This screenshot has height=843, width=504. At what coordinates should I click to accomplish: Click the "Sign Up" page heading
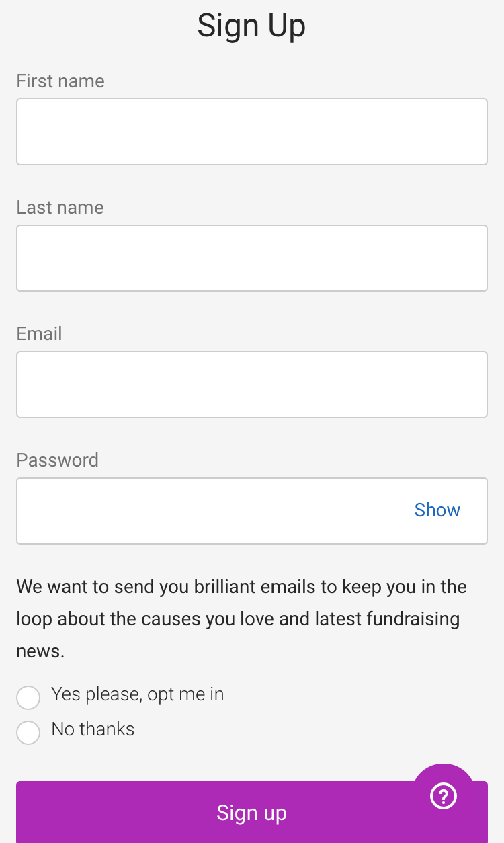(x=251, y=26)
